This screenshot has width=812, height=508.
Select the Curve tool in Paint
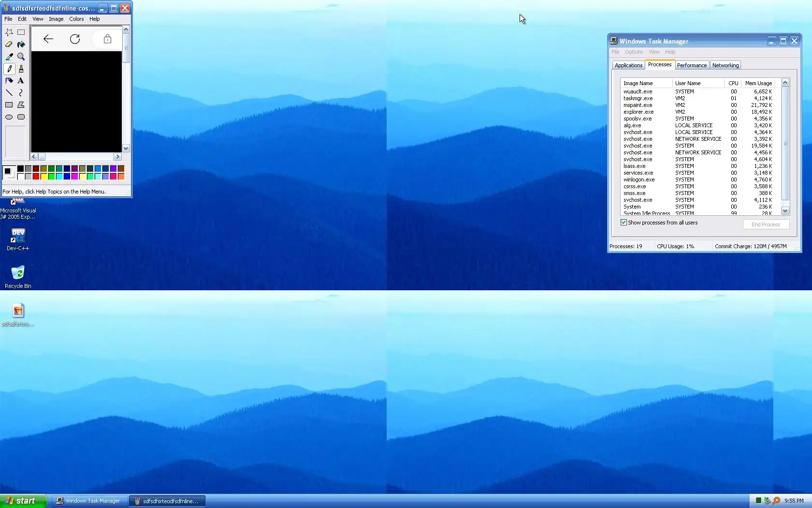pyautogui.click(x=21, y=93)
